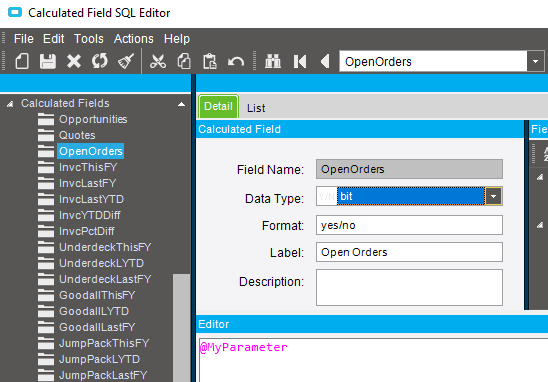Screen dimensions: 548x382
Task: Click the New document toolbar icon
Action: point(22,62)
